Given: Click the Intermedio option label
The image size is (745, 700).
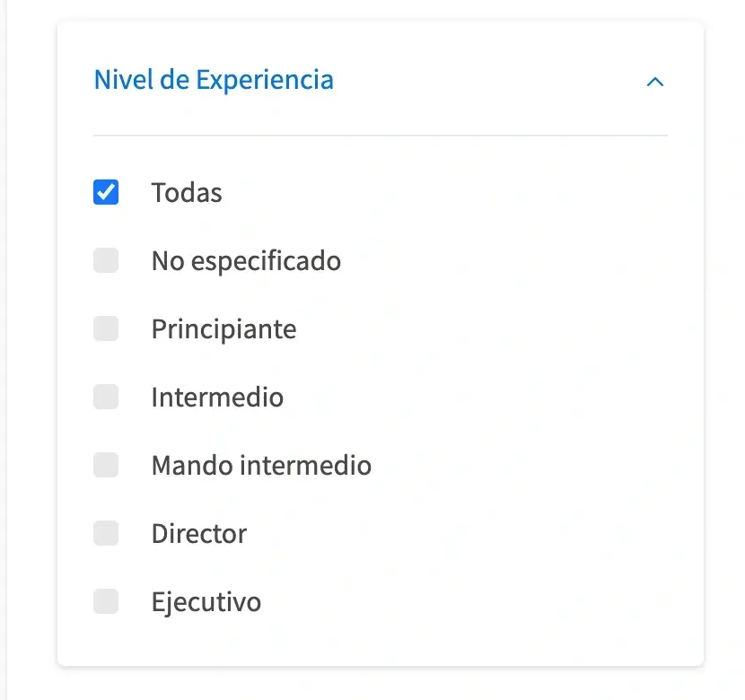Looking at the screenshot, I should [217, 397].
